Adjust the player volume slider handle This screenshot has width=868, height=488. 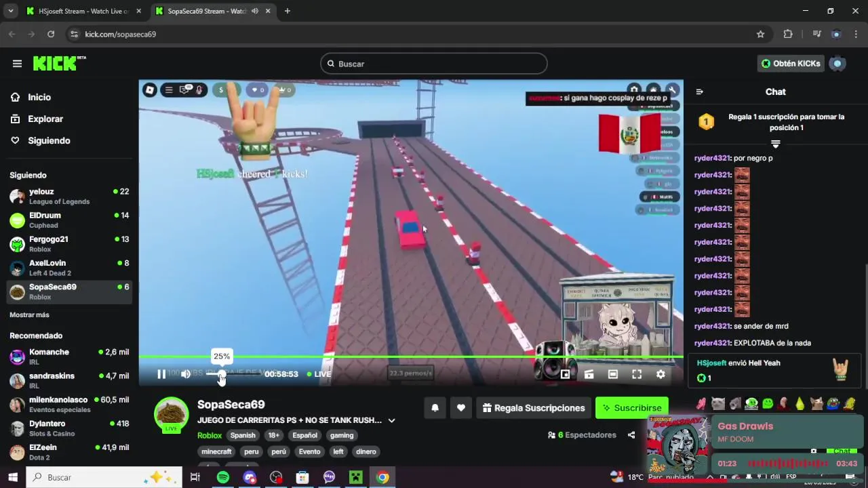pos(221,375)
